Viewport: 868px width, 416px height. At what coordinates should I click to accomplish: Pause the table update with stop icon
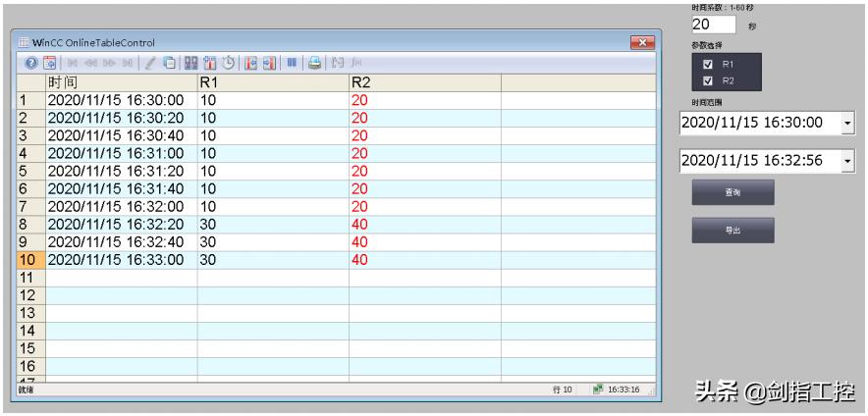pyautogui.click(x=292, y=63)
